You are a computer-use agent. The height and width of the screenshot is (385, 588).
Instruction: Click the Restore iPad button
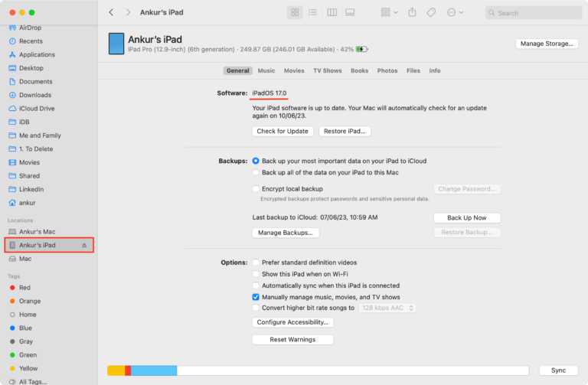click(x=345, y=131)
